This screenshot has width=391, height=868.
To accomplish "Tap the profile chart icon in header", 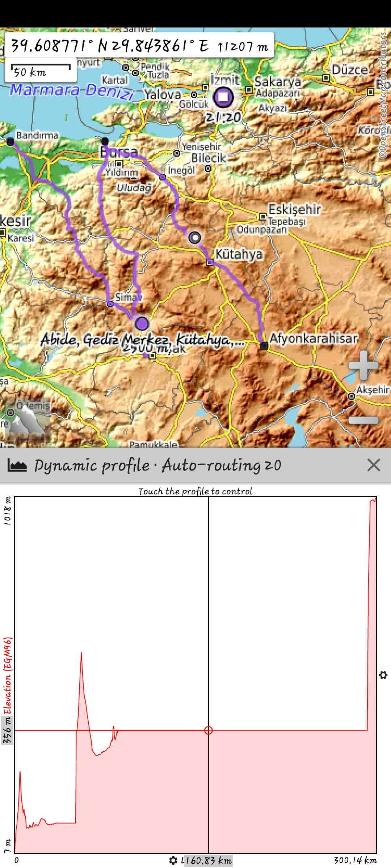I will coord(17,465).
